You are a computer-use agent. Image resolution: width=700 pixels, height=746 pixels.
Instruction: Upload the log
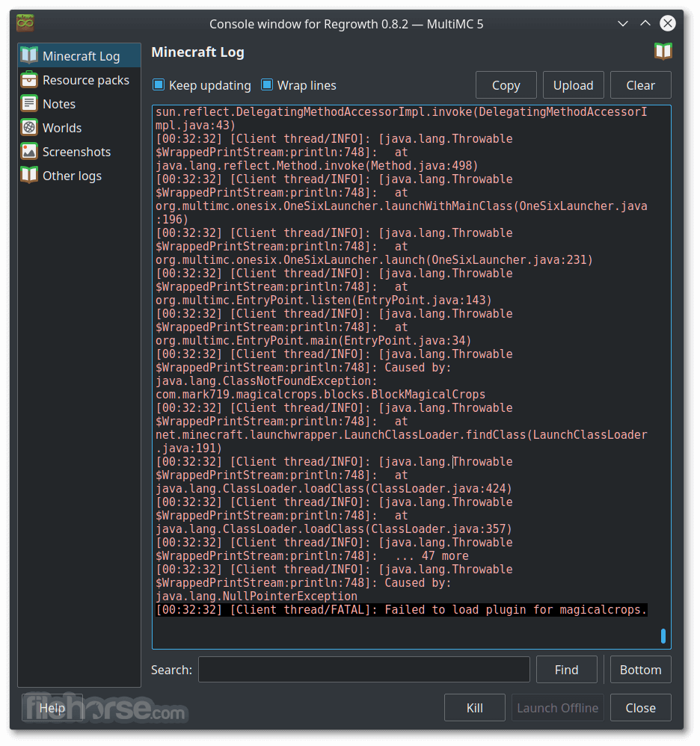click(x=573, y=85)
